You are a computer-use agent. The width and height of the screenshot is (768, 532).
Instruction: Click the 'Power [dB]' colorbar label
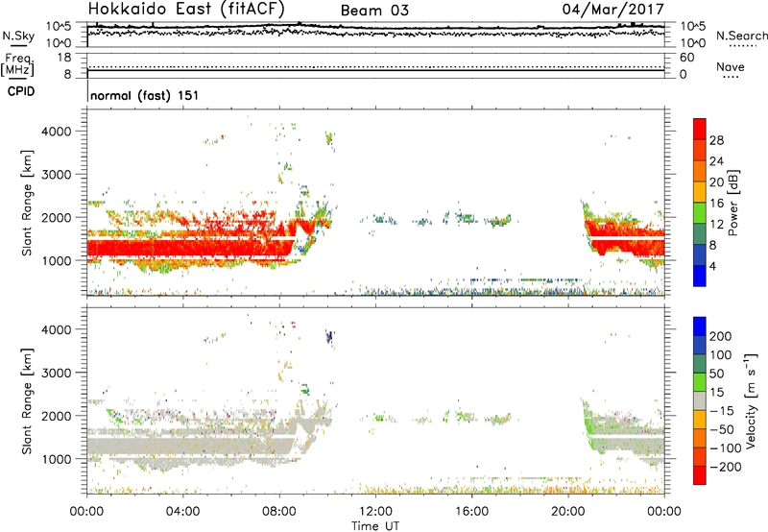(733, 203)
